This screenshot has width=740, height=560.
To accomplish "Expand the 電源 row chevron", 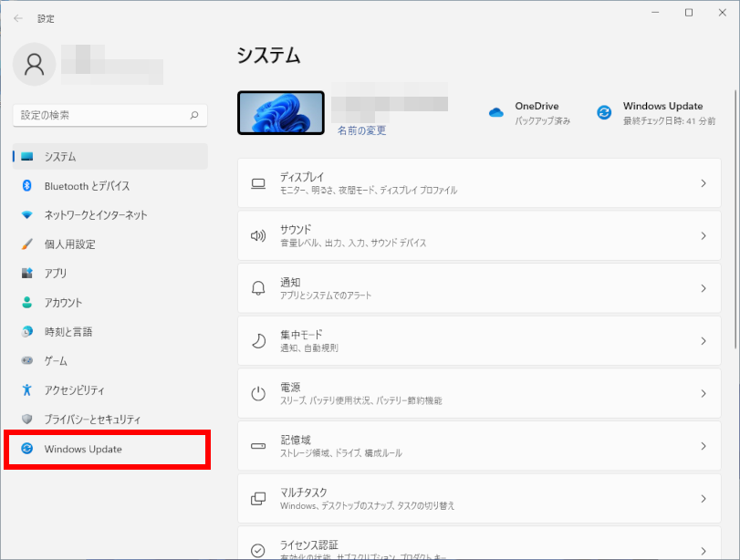I will (704, 394).
